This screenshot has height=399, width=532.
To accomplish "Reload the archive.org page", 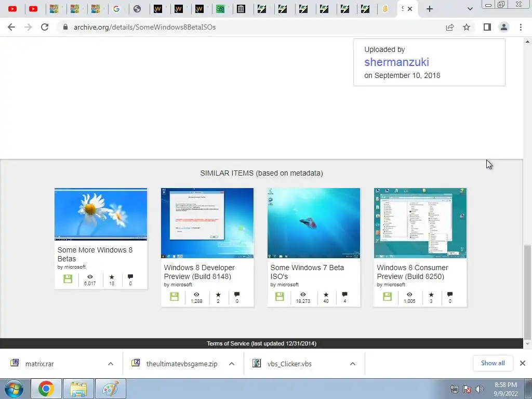I will (45, 27).
